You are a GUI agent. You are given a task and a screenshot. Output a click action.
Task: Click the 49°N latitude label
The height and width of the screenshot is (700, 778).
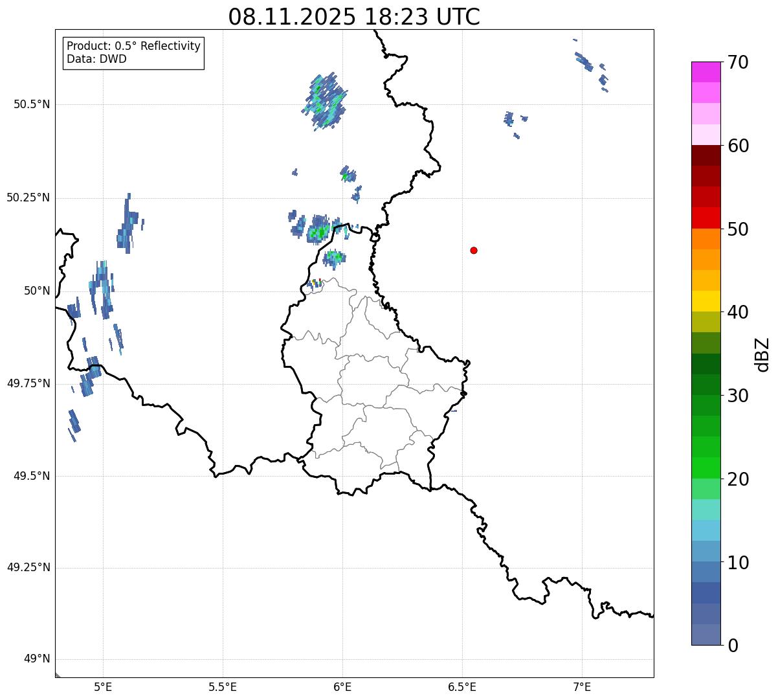37,659
